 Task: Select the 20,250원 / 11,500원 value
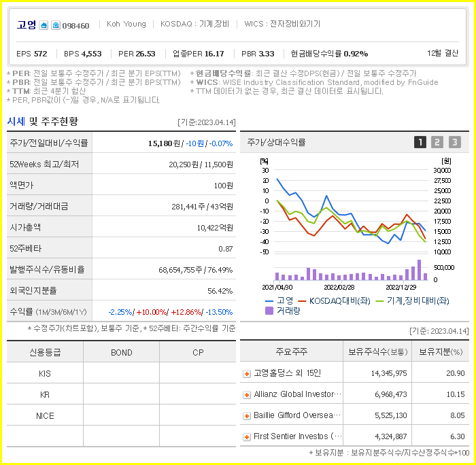click(201, 165)
